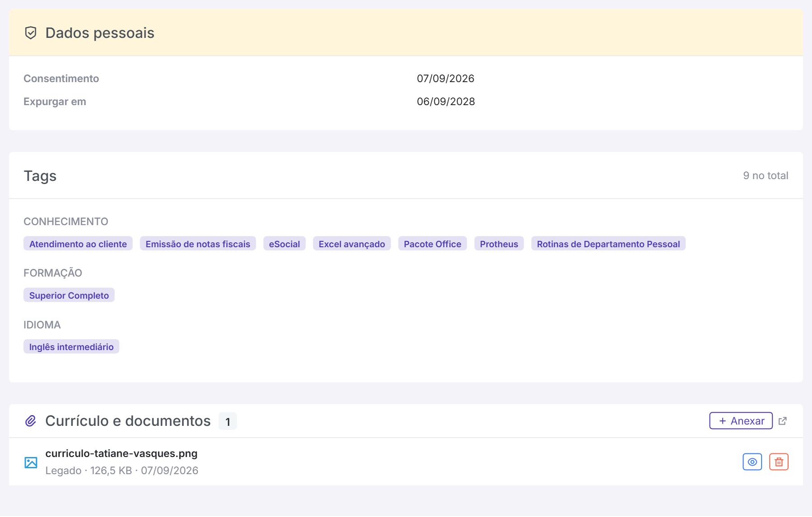Viewport: 812px width, 517px height.
Task: Click the Anexar button
Action: click(x=741, y=421)
